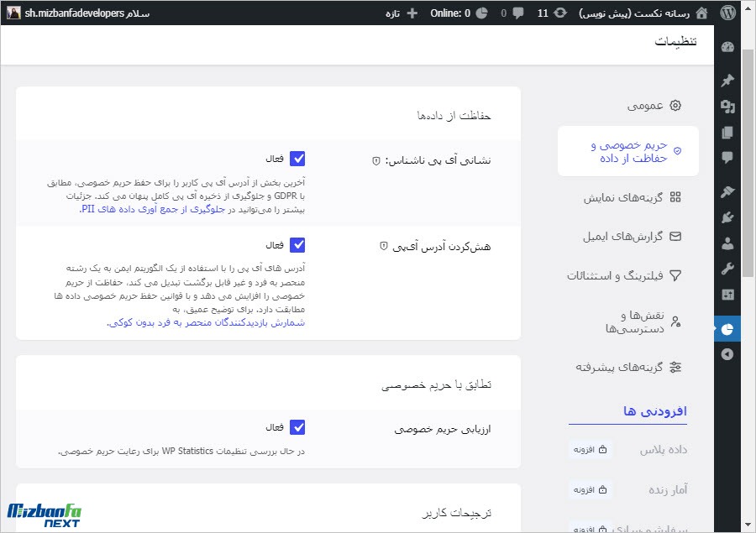Click the envelope icon next to گزارش‌های ایمیل

tap(675, 236)
